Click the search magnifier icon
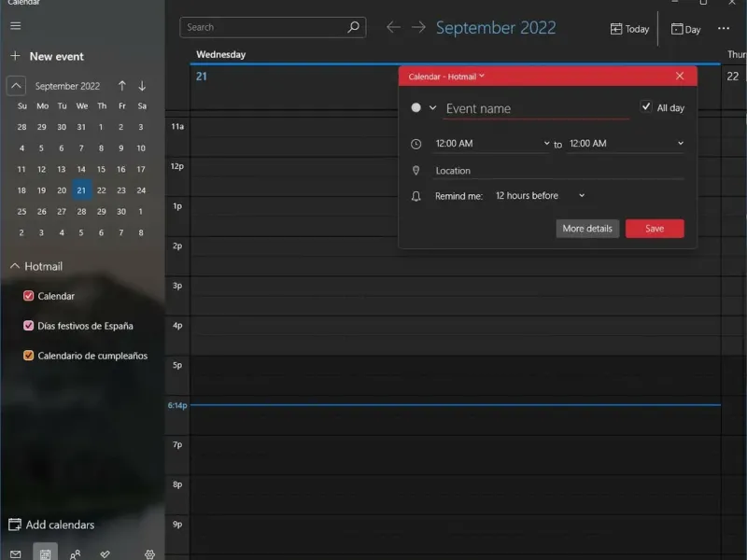 click(x=353, y=27)
